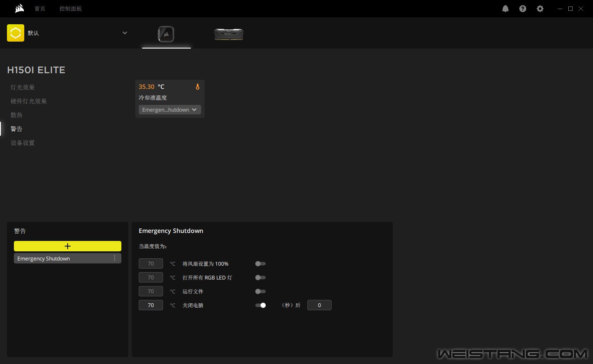Click temperature field for fans 100% row
Screen dimensions: 593x364
point(151,263)
